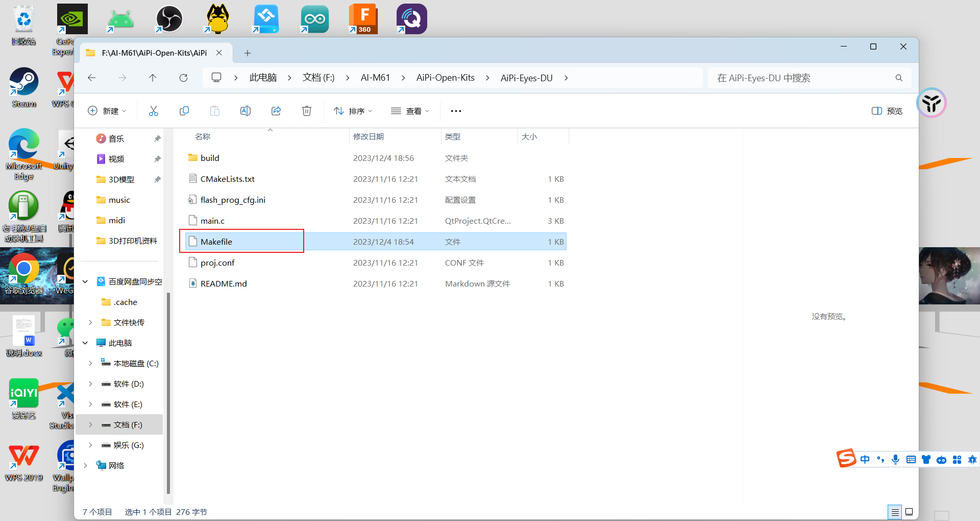
Task: Click the Delete trash icon in toolbar
Action: pyautogui.click(x=307, y=111)
